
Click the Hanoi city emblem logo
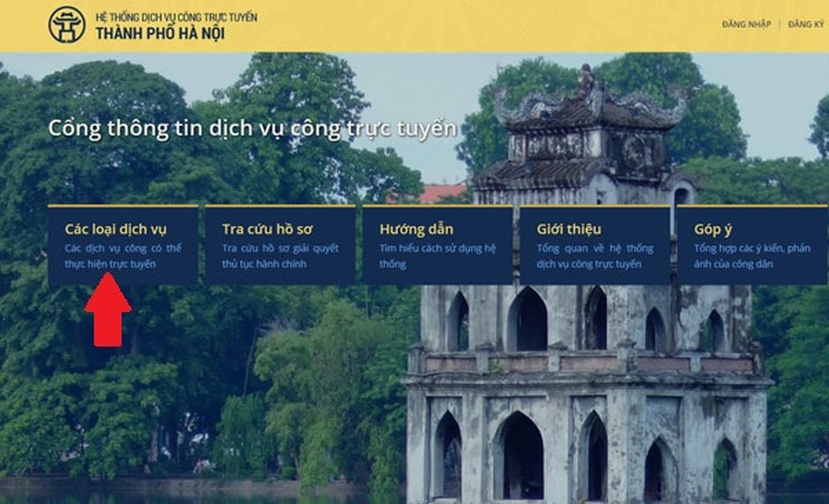tap(66, 25)
